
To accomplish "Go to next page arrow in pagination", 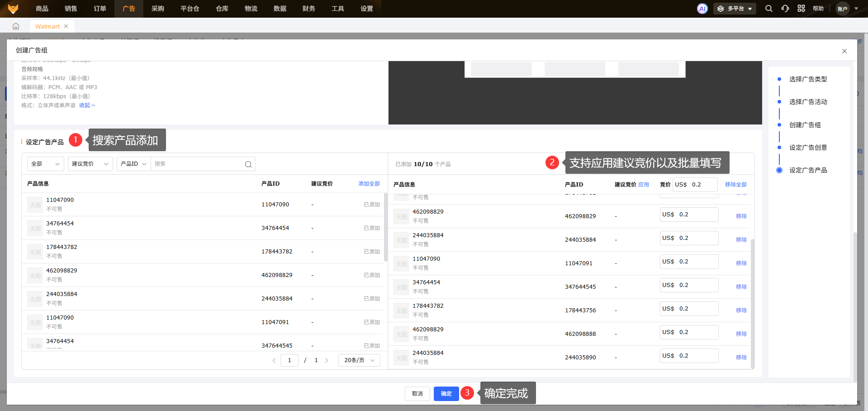I will [x=327, y=360].
